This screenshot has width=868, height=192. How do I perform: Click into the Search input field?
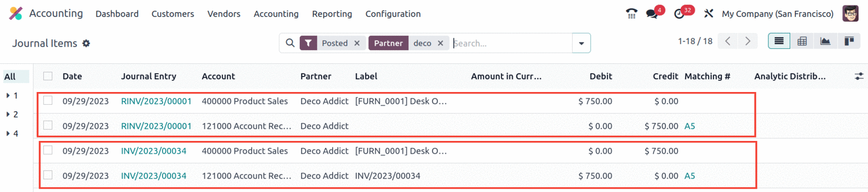coord(511,43)
